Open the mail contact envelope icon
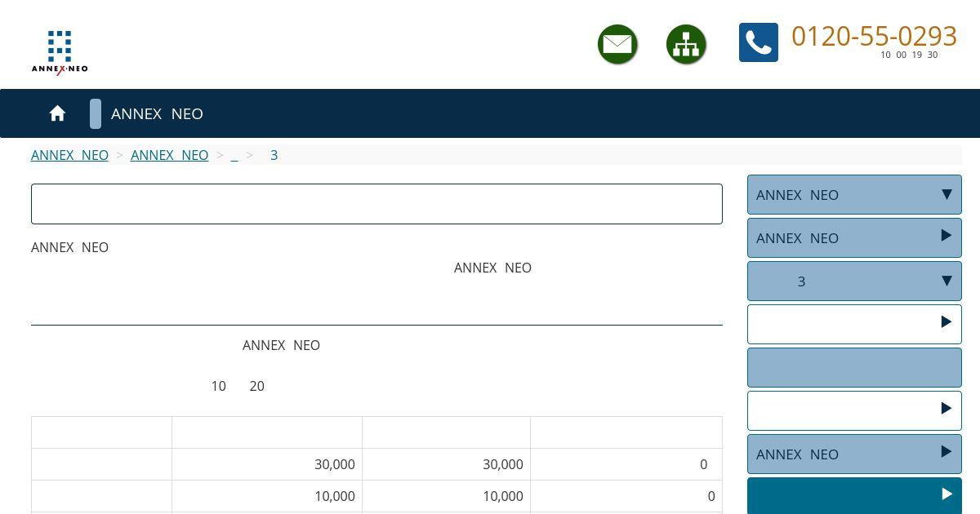The height and width of the screenshot is (514, 980). point(617,44)
